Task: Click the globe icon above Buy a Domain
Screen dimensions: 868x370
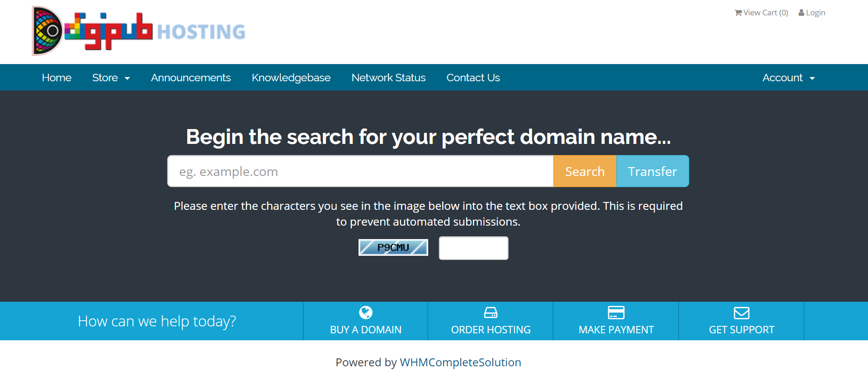Action: (365, 312)
